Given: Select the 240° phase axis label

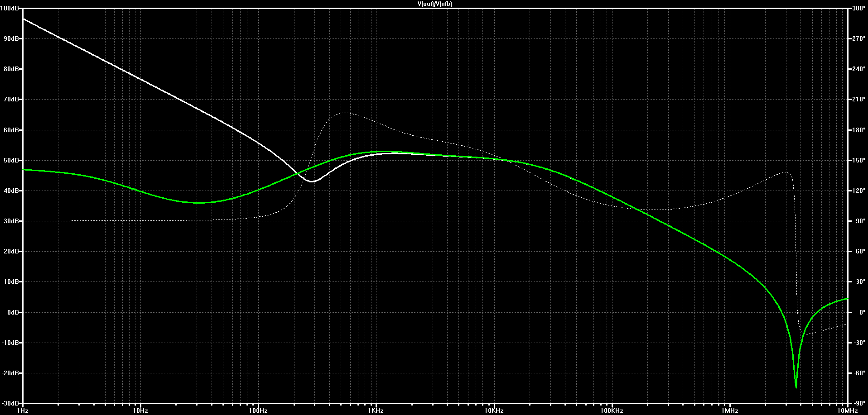Looking at the screenshot, I should 858,69.
